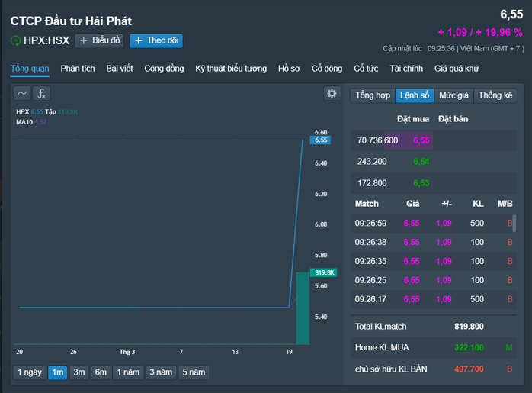
Task: Click the Đặt bán column header
Action: [x=453, y=119]
